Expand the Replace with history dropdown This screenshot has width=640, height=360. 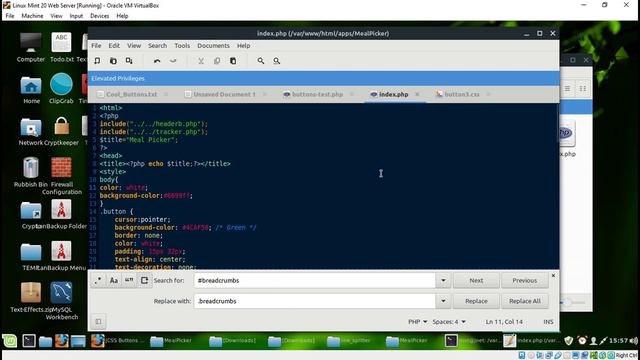click(x=443, y=301)
